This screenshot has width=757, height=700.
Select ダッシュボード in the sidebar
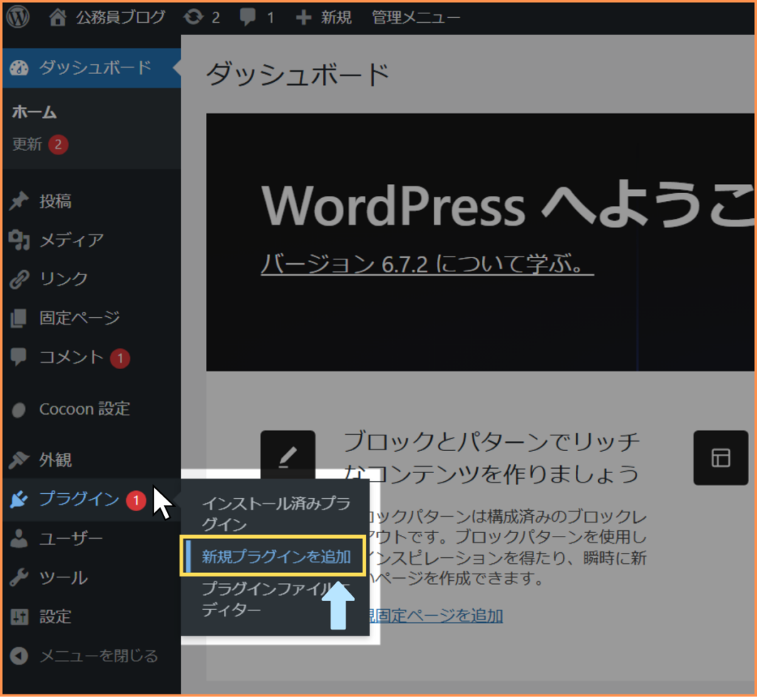pyautogui.click(x=95, y=67)
